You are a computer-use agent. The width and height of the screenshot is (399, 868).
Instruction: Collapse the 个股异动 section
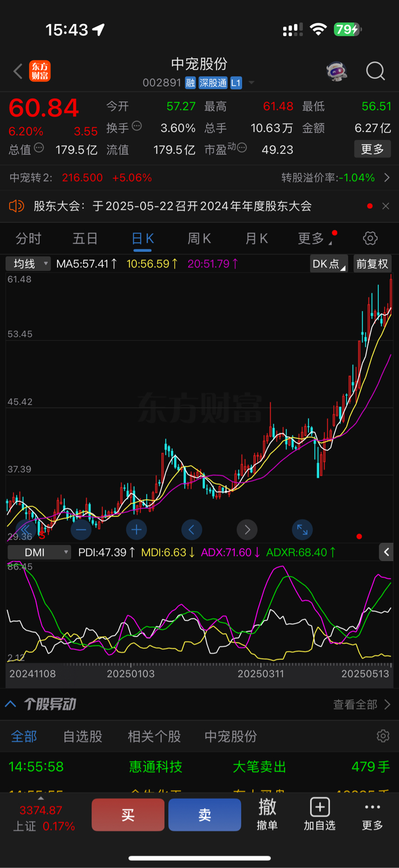pos(10,704)
